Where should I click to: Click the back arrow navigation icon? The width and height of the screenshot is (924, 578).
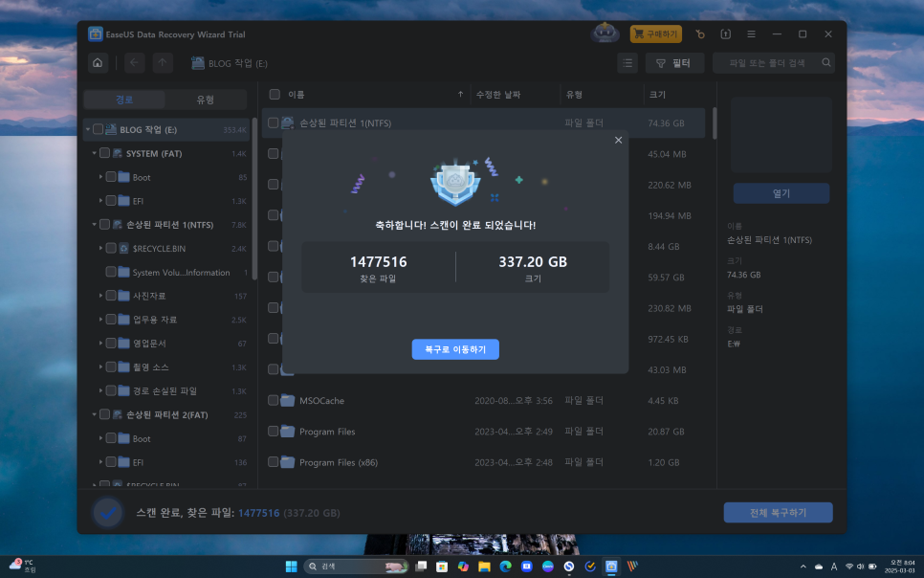point(134,63)
